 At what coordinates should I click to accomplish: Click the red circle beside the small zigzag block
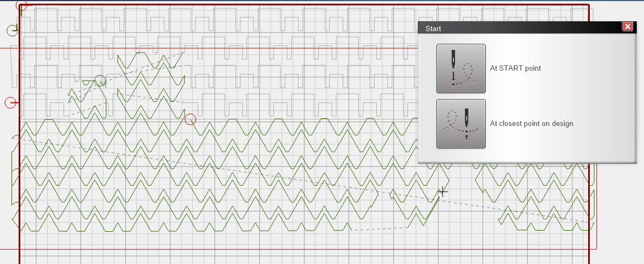tap(190, 119)
